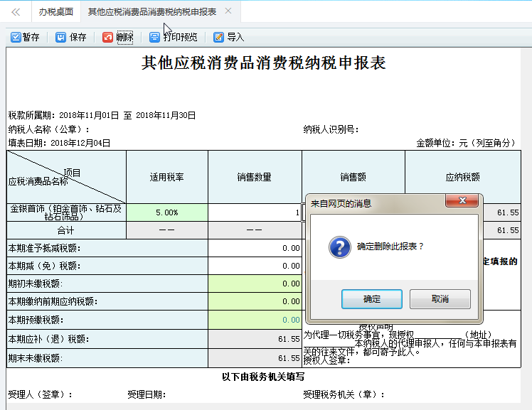The width and height of the screenshot is (532, 410).
Task: Confirm deletion with 确定 button
Action: coord(372,299)
